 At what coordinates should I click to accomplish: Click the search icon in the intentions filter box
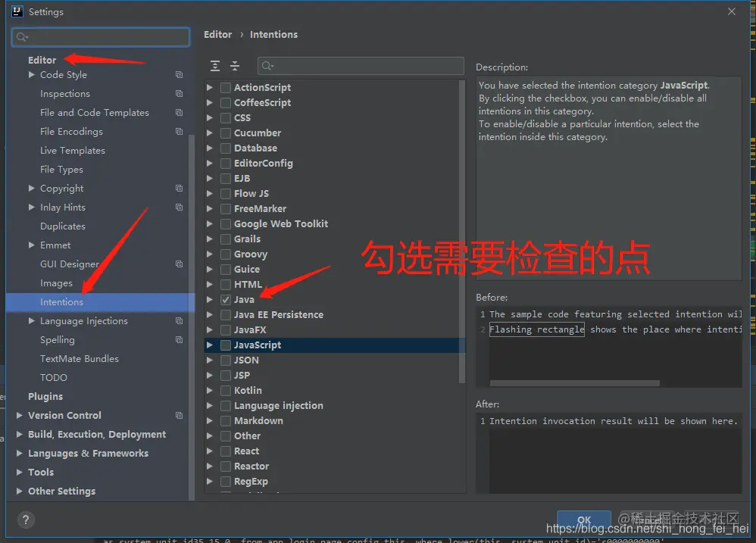pyautogui.click(x=267, y=66)
